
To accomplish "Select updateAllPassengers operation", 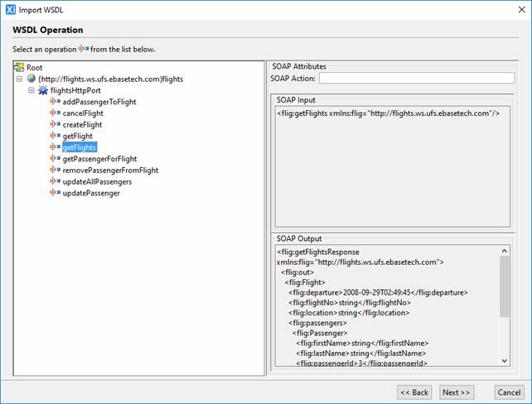I will point(97,181).
